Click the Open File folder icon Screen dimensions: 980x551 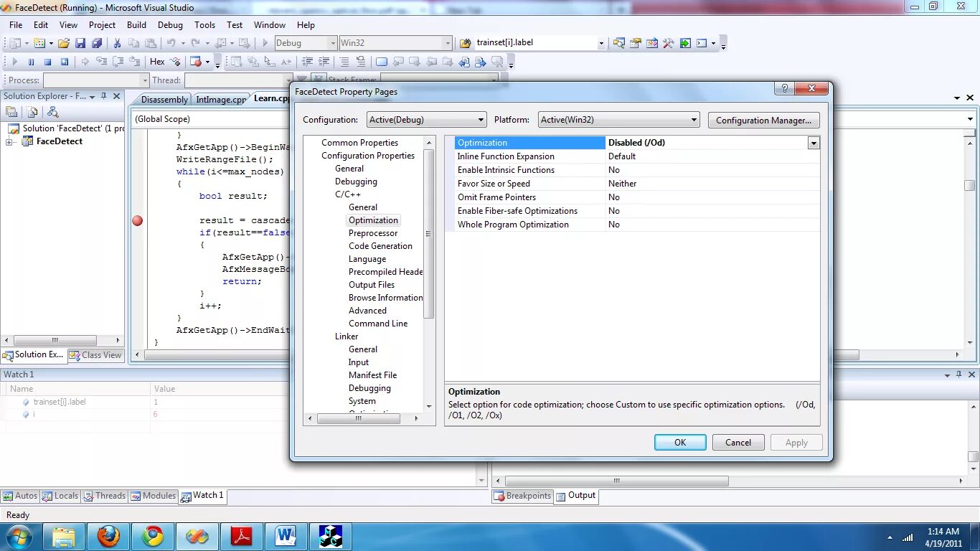point(64,43)
